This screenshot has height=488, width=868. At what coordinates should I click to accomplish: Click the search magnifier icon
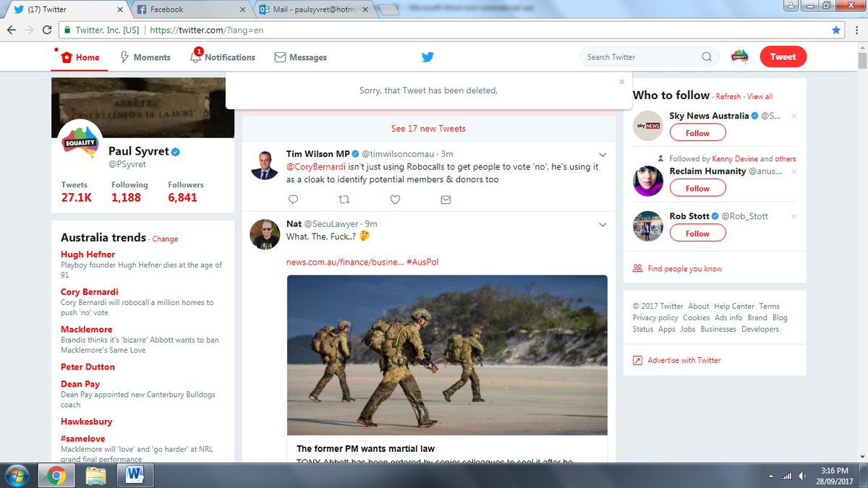[x=707, y=57]
